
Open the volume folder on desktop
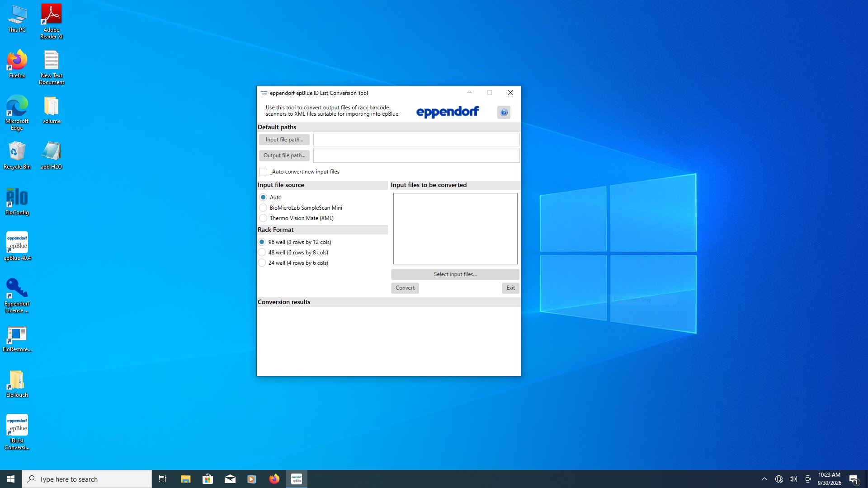point(52,110)
